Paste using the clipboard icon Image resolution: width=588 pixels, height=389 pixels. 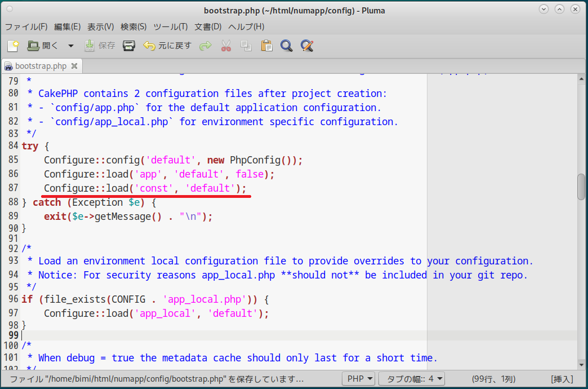pos(266,46)
